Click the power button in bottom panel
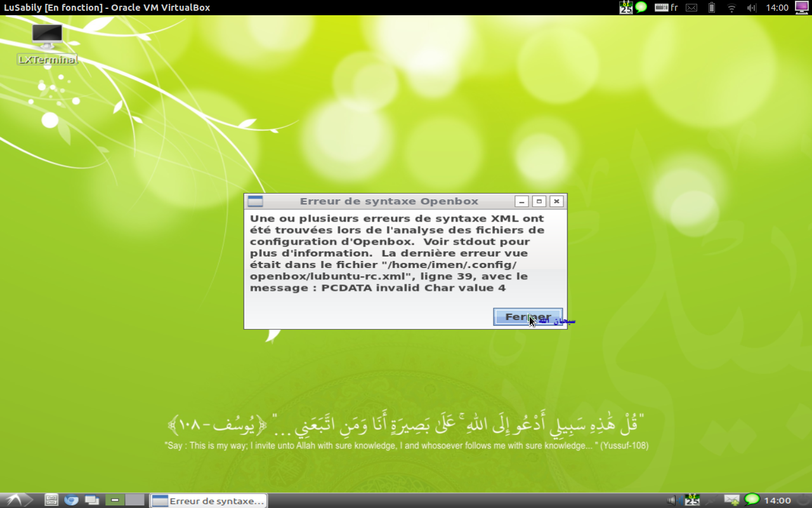812x508 pixels. point(802,500)
